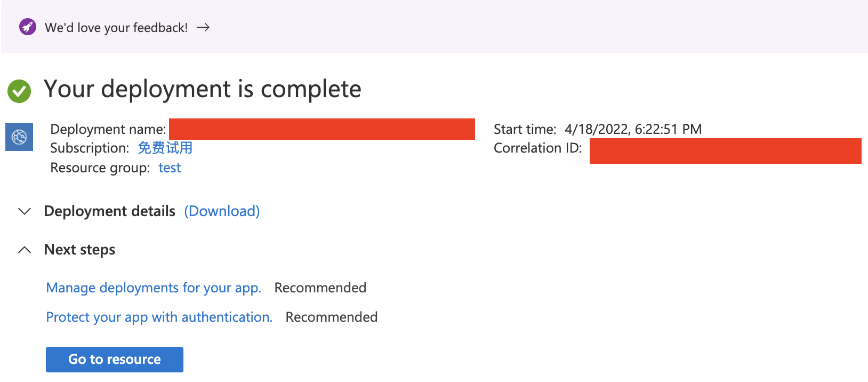Click the arrow beside the feedback message
The image size is (868, 382).
[x=203, y=27]
